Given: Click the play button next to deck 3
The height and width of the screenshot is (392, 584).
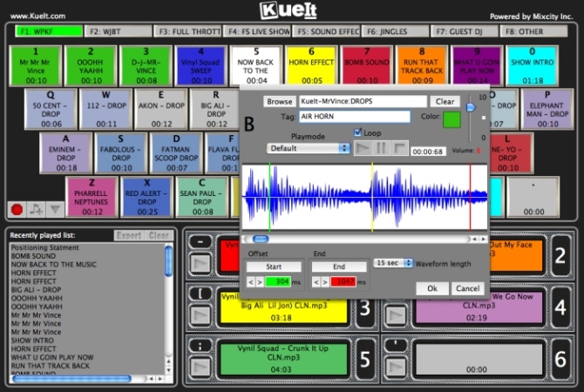Looking at the screenshot, I should click(x=200, y=315).
